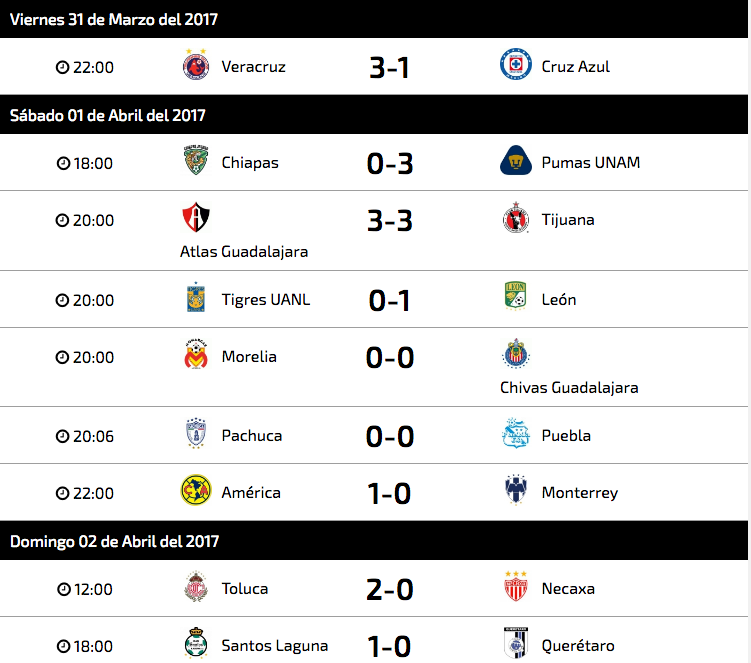Open the Tigres UANL crest
The image size is (751, 663).
pyautogui.click(x=196, y=297)
